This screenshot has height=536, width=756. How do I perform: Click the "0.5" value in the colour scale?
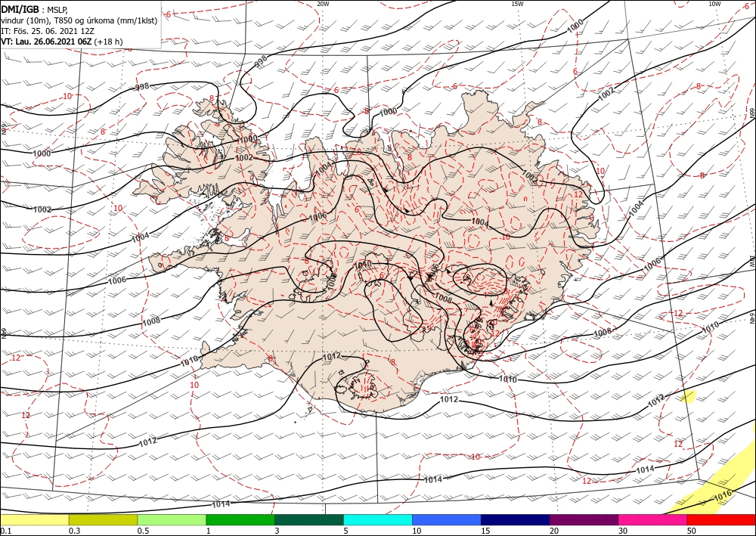coord(142,531)
